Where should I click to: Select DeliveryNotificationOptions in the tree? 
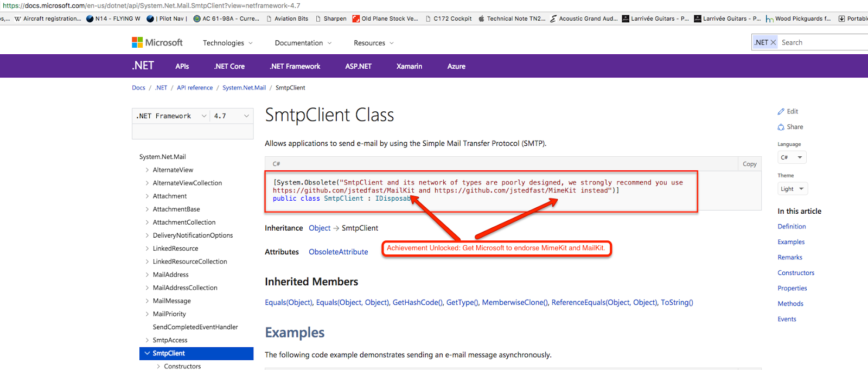pyautogui.click(x=193, y=235)
